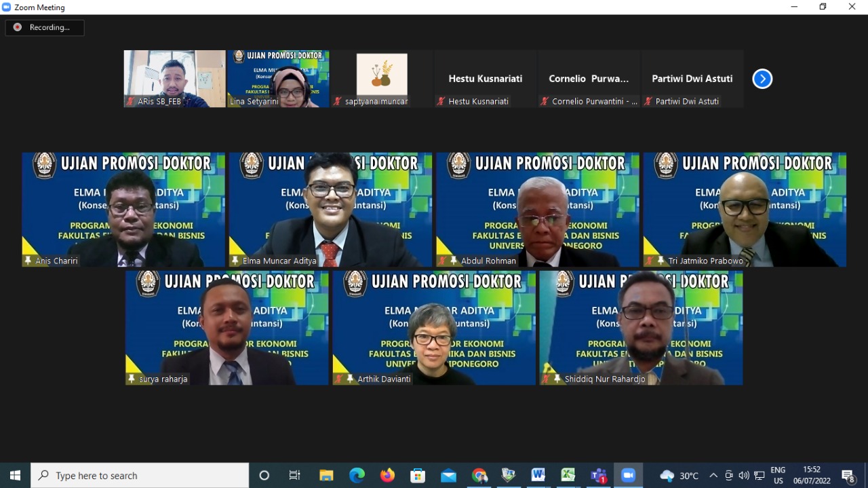Expand hidden icons chevron in system tray

point(713,476)
